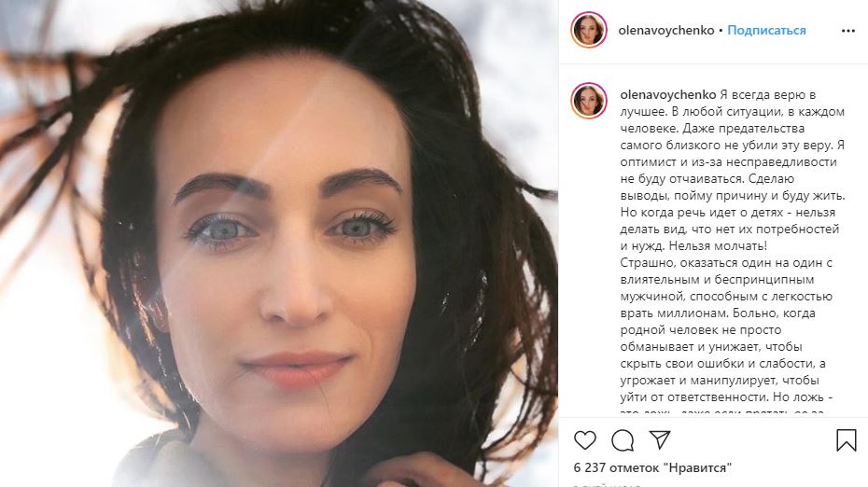Open the olenavoychenko username in the header
Image resolution: width=868 pixels, height=487 pixels.
tap(666, 31)
